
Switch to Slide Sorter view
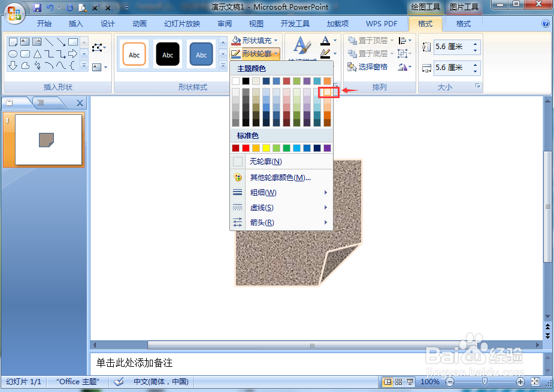(x=398, y=382)
